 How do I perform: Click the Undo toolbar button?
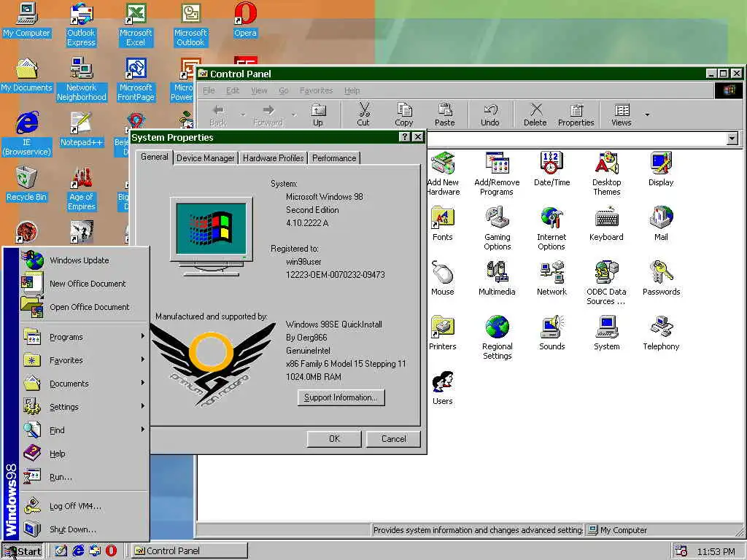[489, 114]
